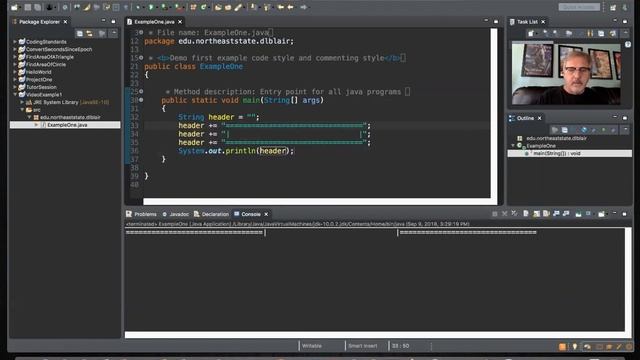This screenshot has width=640, height=360.
Task: Click the Save All toolbar icon
Action: point(37,7)
